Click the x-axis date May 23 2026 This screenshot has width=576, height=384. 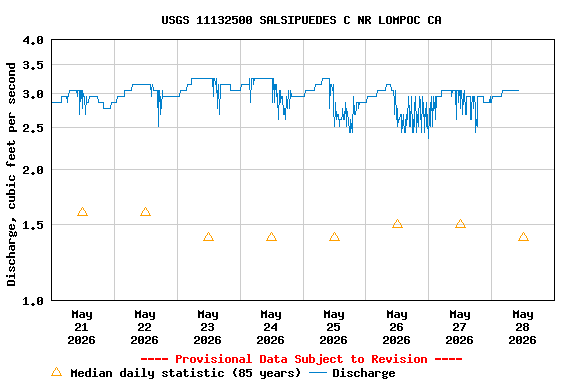click(x=208, y=327)
